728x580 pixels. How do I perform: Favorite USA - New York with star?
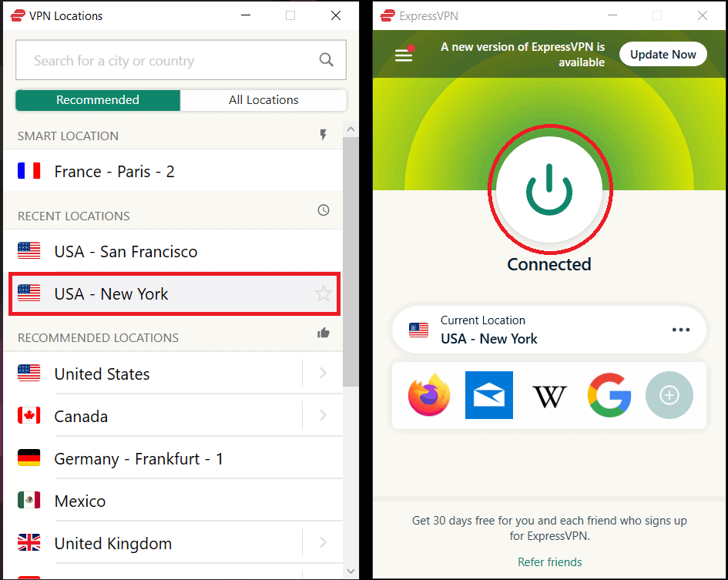[x=323, y=293]
